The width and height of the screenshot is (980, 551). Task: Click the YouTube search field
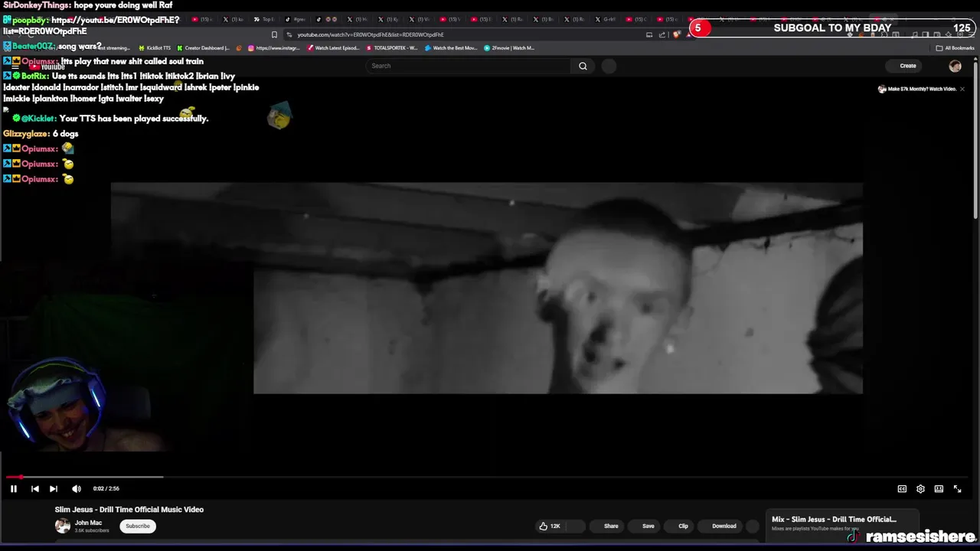(469, 66)
